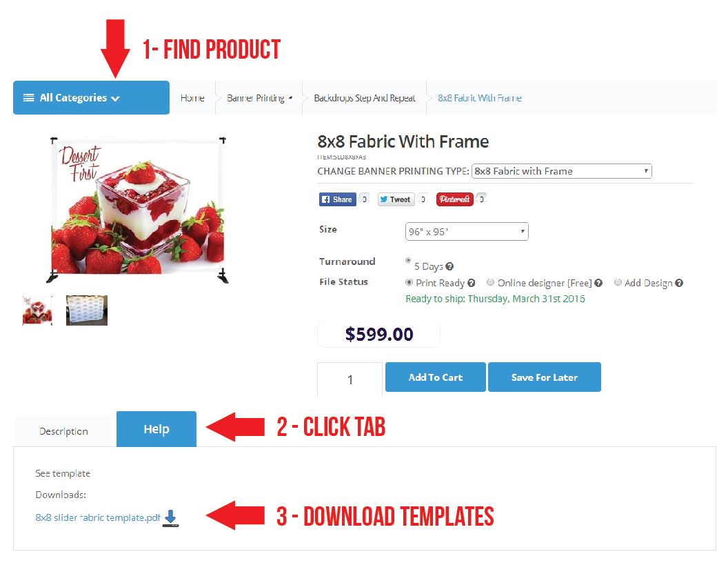Click the Save For Later button
Screen dimensions: 728x565
tap(545, 377)
